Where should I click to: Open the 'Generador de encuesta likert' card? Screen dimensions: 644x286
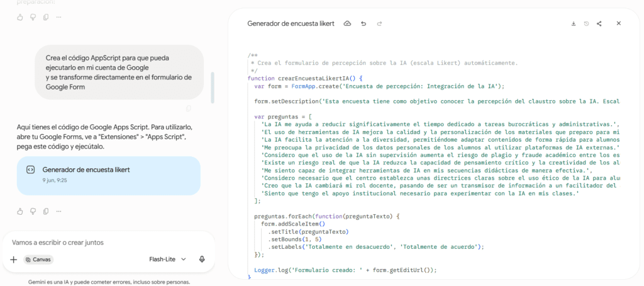coord(108,175)
